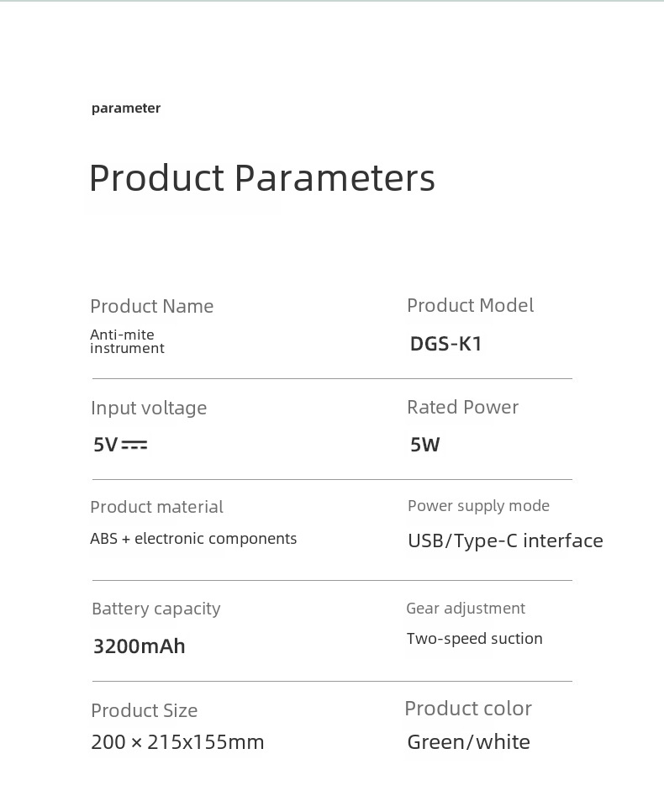Click the direct current symbol beside 5V
Viewport: 664px width, 812px height.
coord(134,446)
